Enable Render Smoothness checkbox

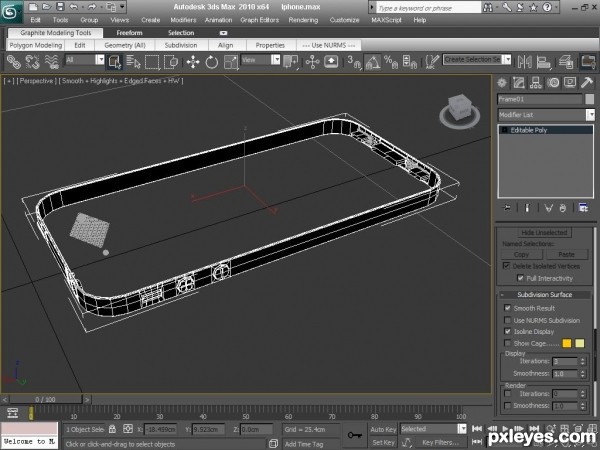[508, 405]
